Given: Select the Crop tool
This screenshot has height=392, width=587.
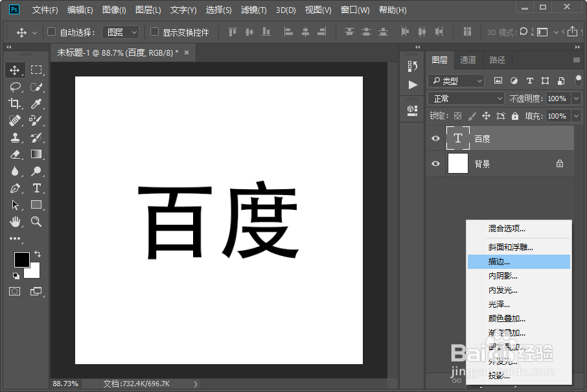Looking at the screenshot, I should tap(15, 104).
